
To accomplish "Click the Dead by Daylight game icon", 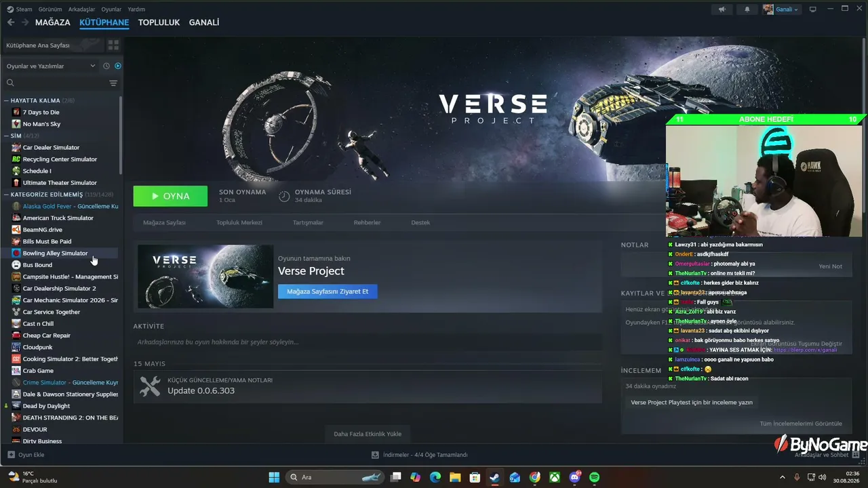I will pos(16,406).
